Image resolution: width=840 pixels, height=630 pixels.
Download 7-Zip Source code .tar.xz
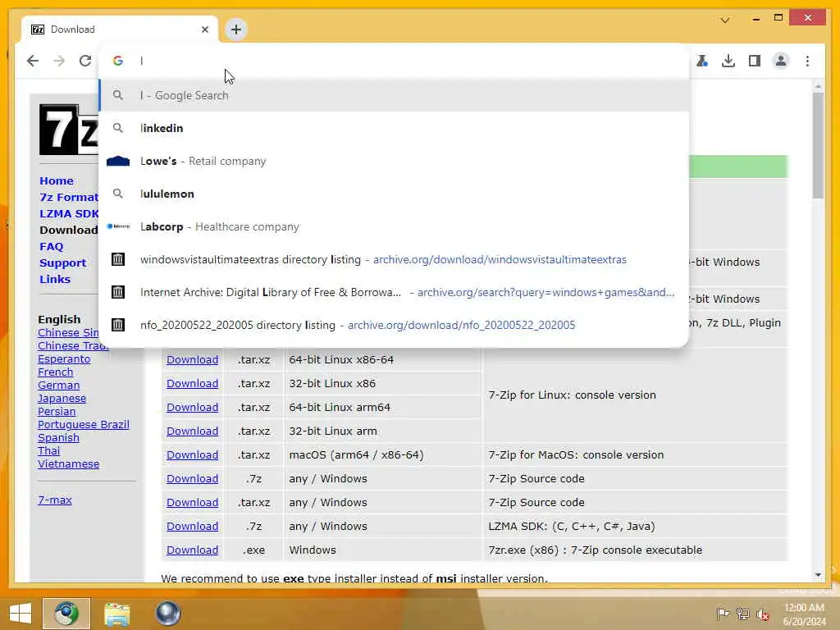(192, 503)
